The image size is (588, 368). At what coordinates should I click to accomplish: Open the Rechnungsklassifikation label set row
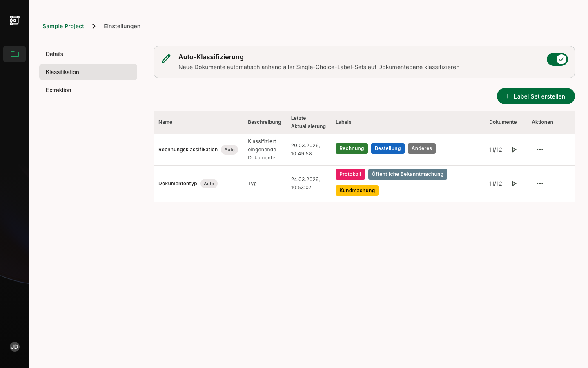(188, 150)
